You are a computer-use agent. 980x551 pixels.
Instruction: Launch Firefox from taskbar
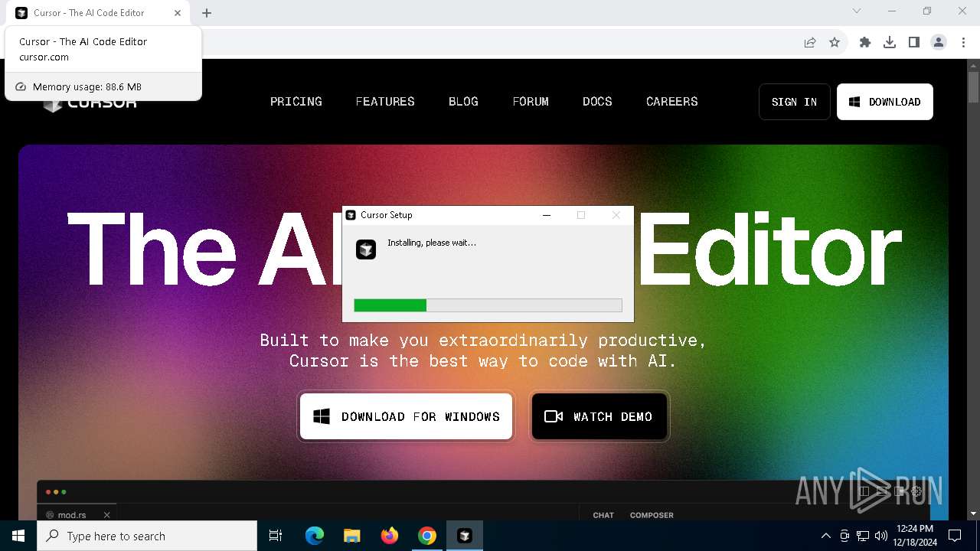[390, 536]
